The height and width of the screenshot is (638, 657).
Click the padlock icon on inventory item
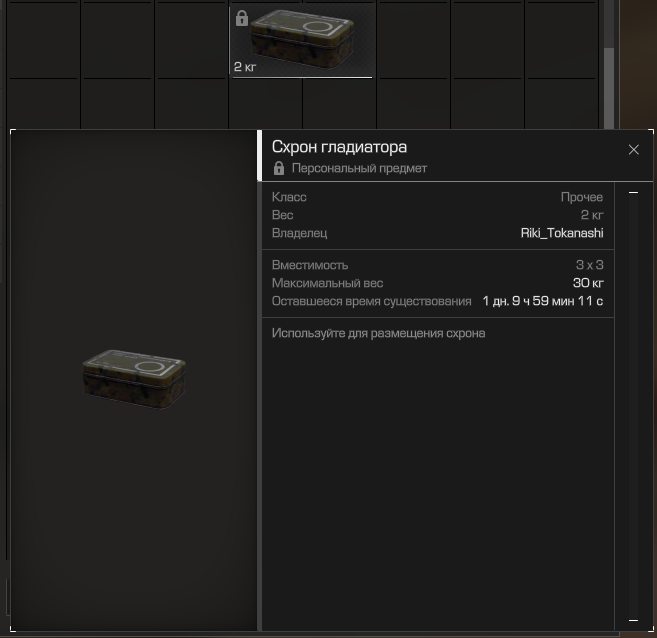click(242, 18)
